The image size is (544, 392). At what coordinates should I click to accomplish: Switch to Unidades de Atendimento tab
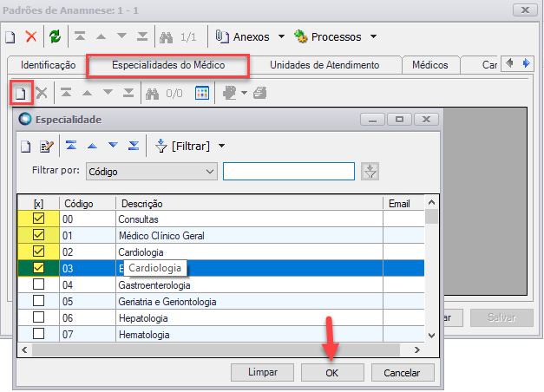coord(324,65)
